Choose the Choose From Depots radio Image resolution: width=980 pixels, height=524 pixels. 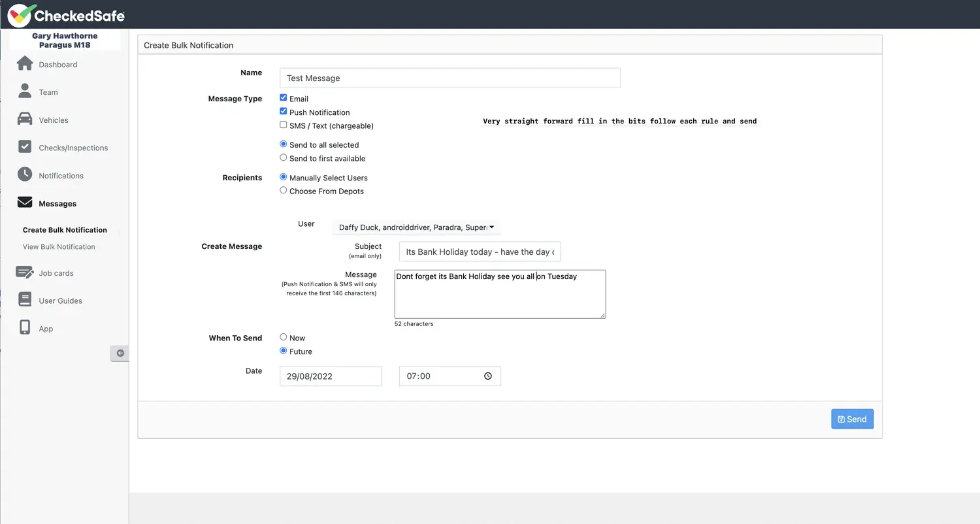point(284,191)
